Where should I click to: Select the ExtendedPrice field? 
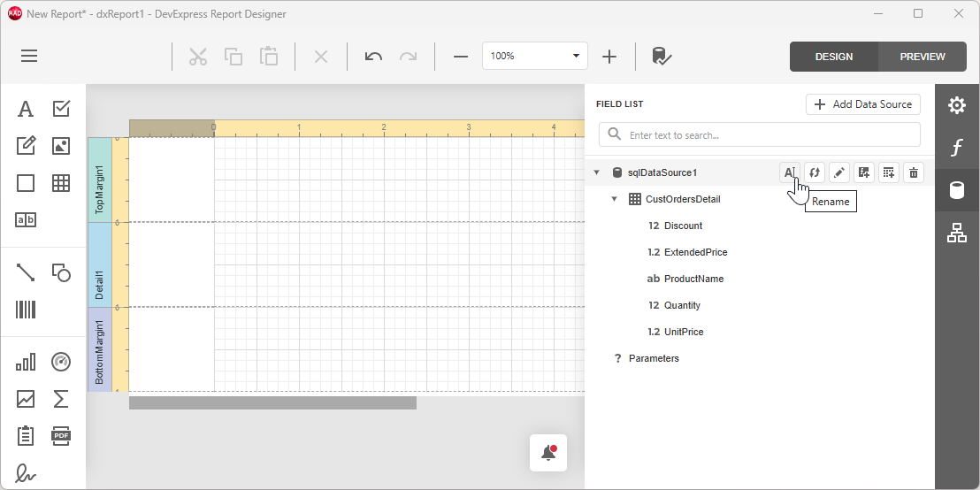point(695,252)
